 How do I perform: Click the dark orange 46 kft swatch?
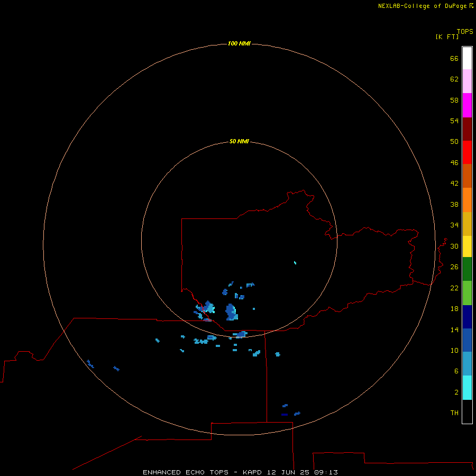[x=467, y=176]
